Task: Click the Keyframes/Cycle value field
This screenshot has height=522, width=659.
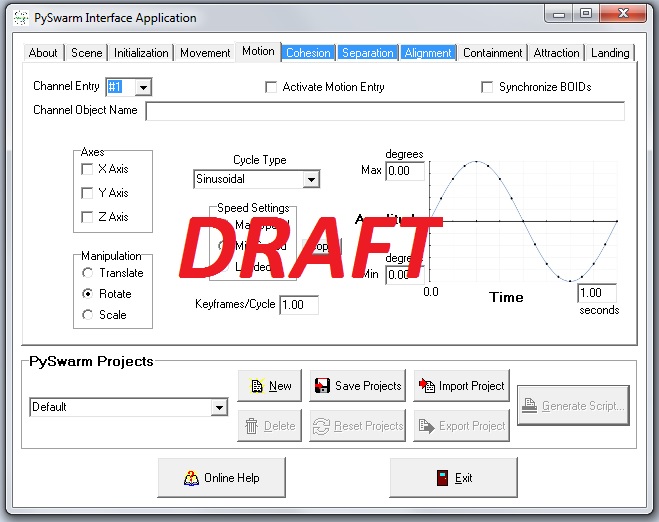Action: 299,305
